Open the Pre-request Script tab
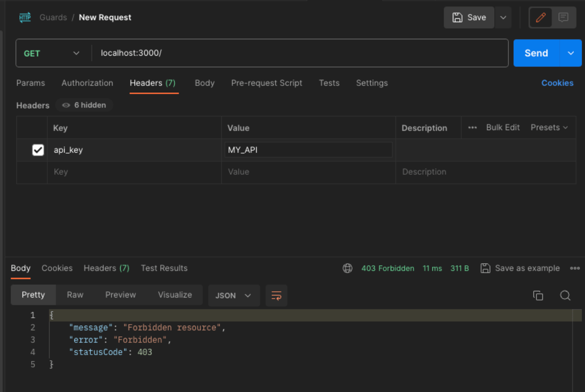585x392 pixels. click(x=267, y=83)
